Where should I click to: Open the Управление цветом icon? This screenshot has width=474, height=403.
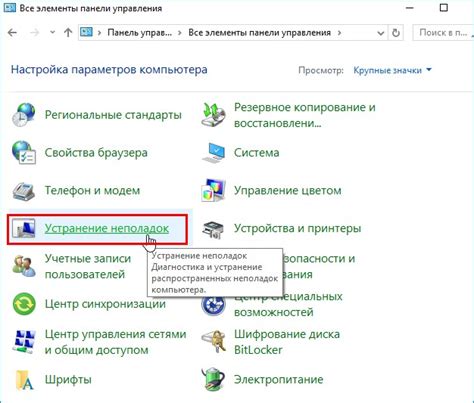point(213,191)
